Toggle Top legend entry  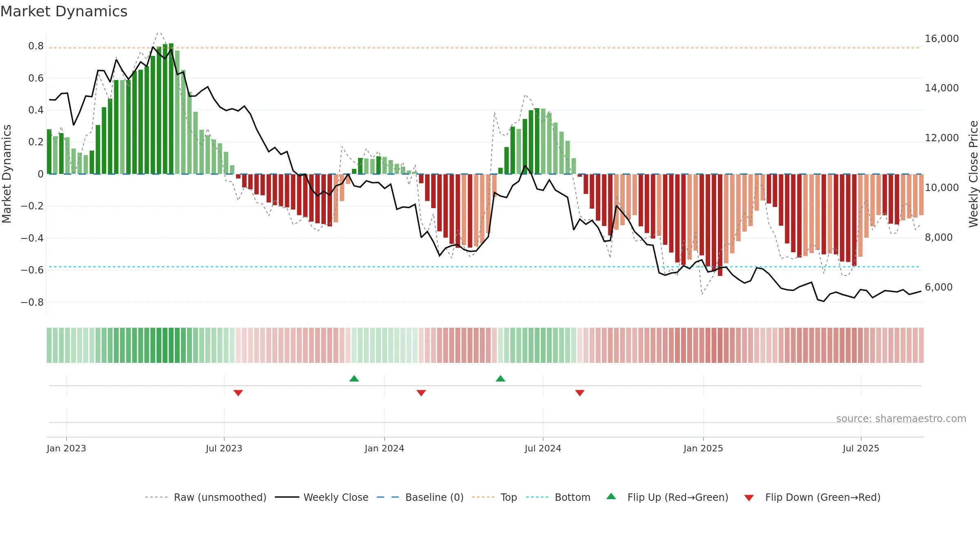click(x=494, y=497)
